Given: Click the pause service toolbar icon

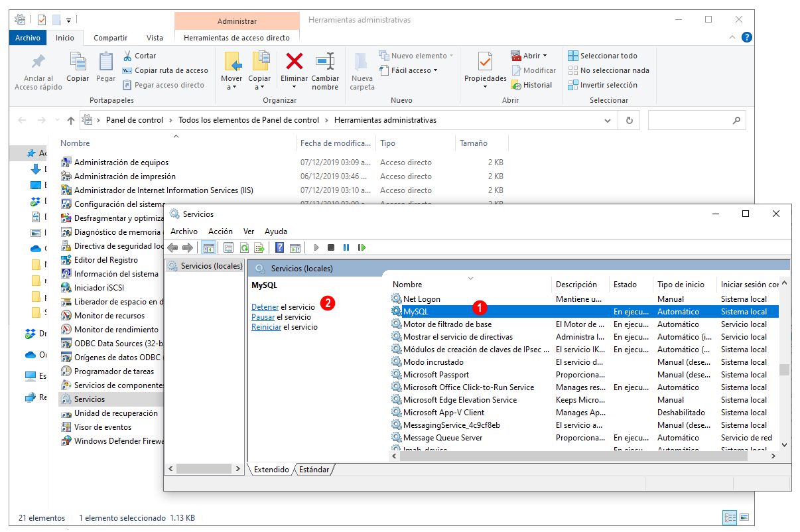Looking at the screenshot, I should point(346,247).
